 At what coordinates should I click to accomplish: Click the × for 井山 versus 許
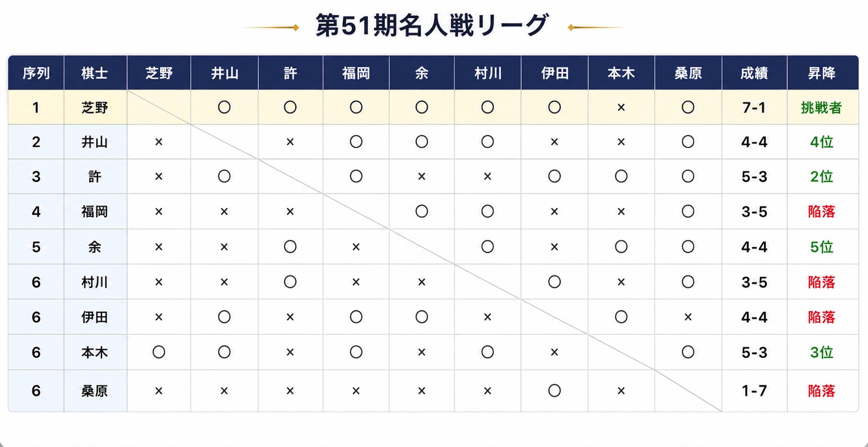(x=290, y=142)
